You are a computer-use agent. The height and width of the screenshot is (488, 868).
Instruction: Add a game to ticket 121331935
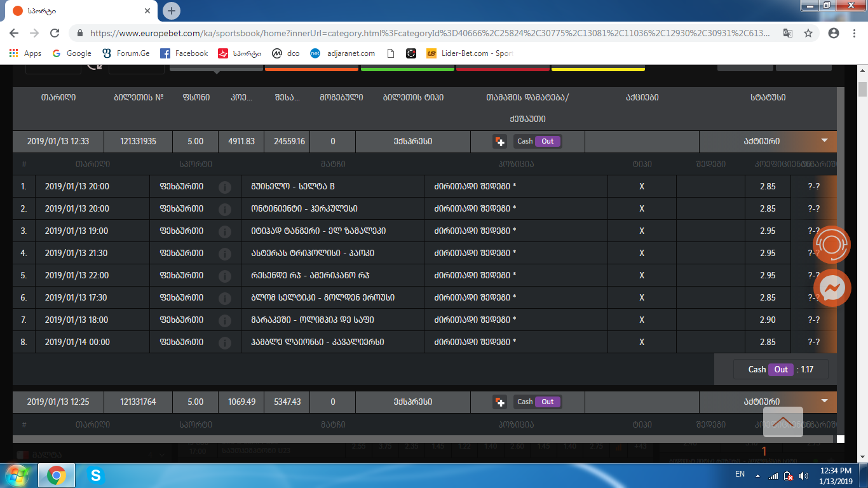coord(500,142)
